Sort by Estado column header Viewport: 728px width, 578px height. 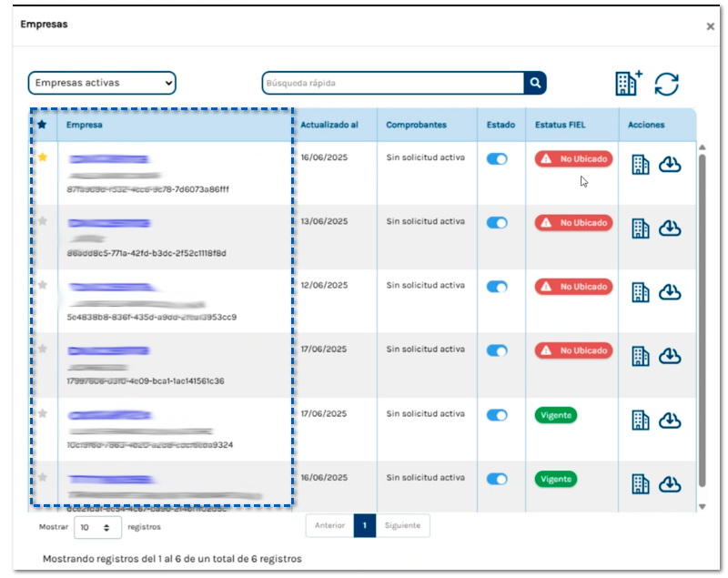(x=500, y=125)
